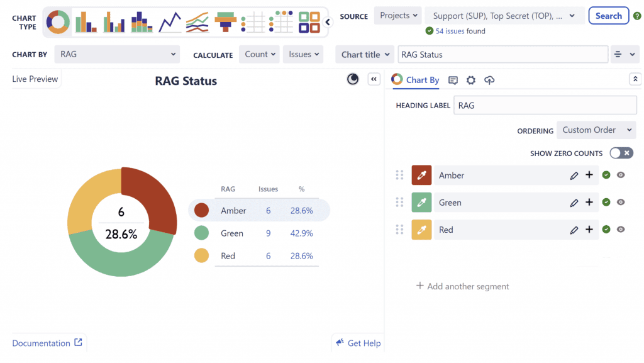Image resolution: width=644 pixels, height=363 pixels.
Task: Select the donut chart type icon
Action: (x=58, y=22)
